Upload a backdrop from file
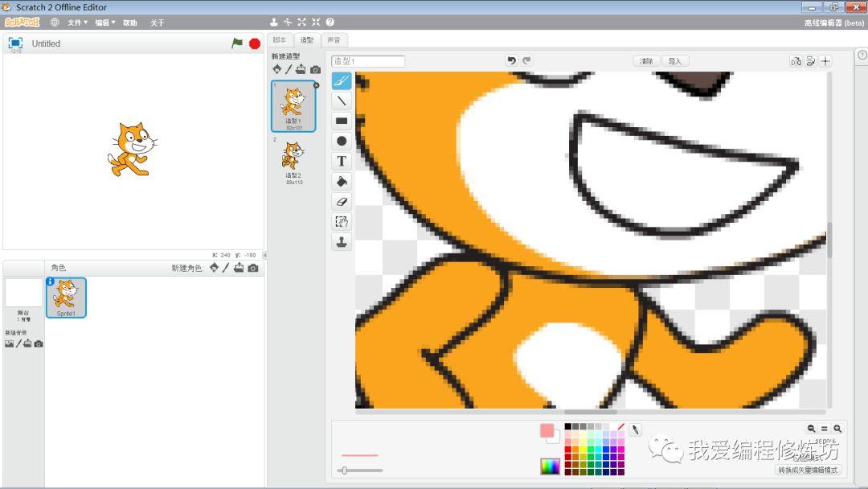 pos(27,344)
